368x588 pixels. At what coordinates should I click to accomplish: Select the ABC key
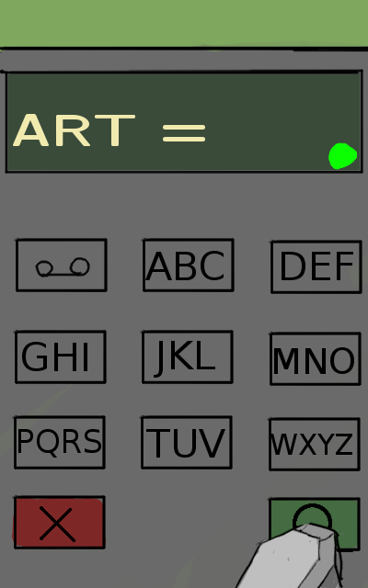(x=188, y=265)
